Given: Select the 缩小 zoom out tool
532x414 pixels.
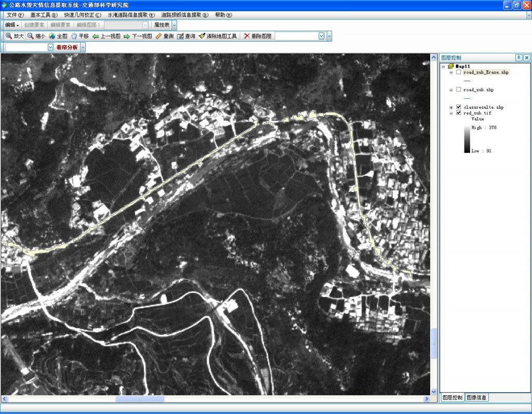Looking at the screenshot, I should pyautogui.click(x=36, y=36).
